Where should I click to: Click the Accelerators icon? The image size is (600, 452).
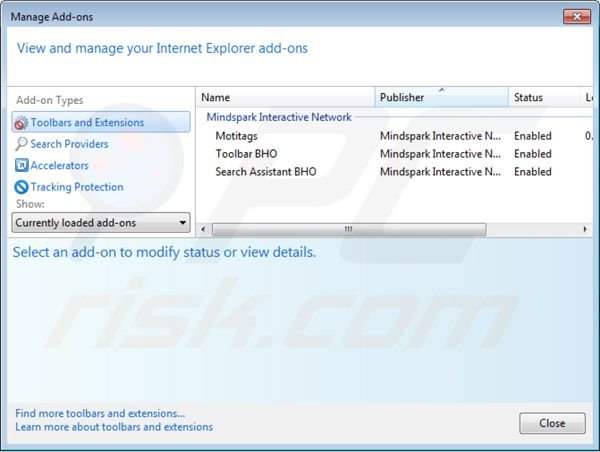click(x=21, y=165)
